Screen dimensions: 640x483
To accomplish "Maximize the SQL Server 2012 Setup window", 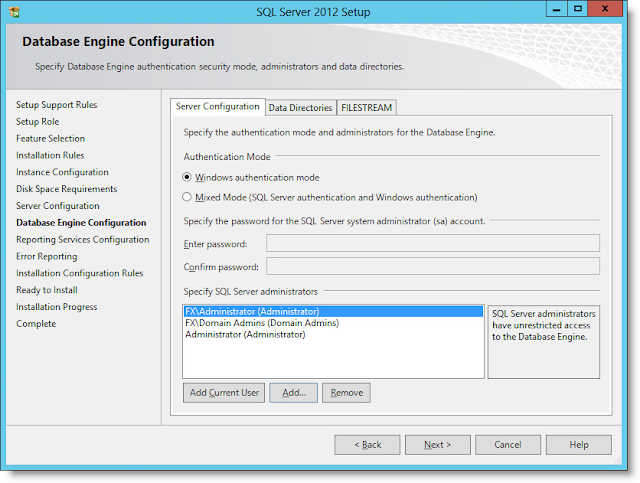I will click(x=578, y=9).
